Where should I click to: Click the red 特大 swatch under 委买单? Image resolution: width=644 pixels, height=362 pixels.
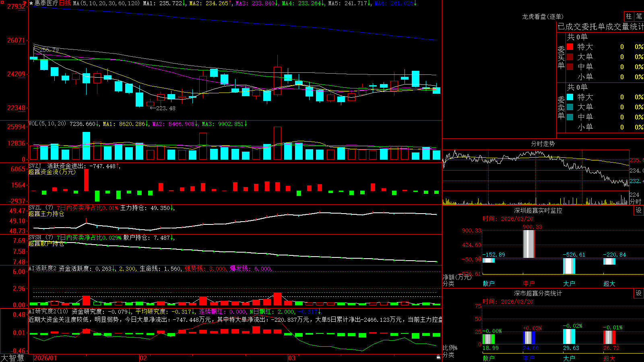click(x=570, y=47)
